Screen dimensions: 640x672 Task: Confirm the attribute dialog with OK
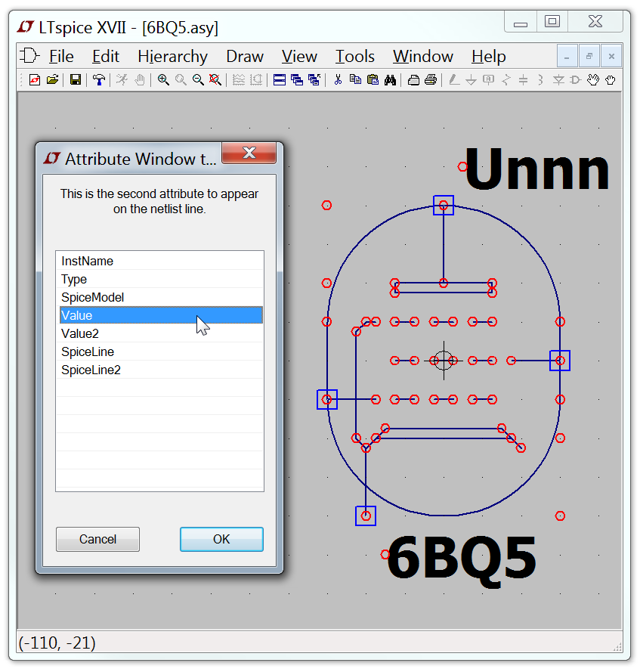[x=221, y=539]
